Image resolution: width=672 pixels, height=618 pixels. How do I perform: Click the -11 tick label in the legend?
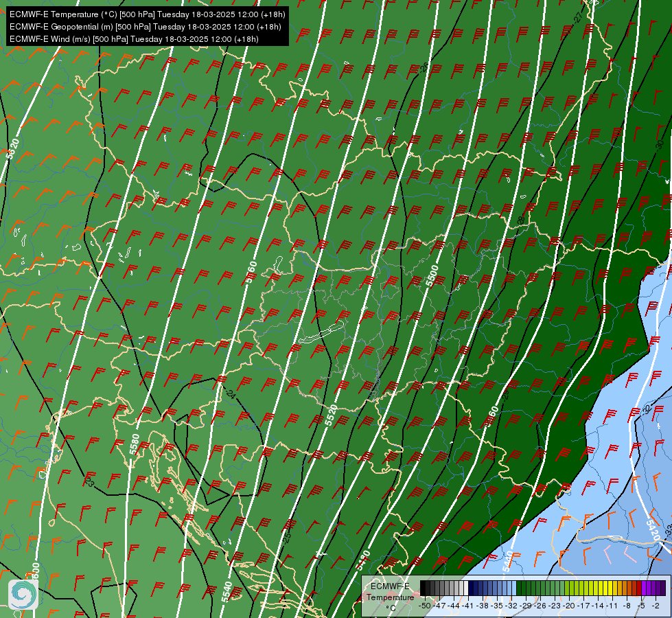613,606
